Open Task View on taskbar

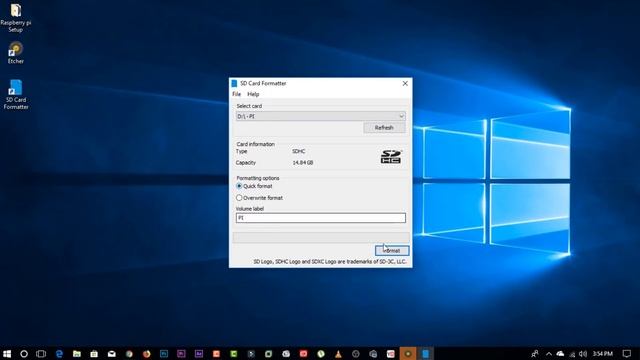(x=41, y=353)
